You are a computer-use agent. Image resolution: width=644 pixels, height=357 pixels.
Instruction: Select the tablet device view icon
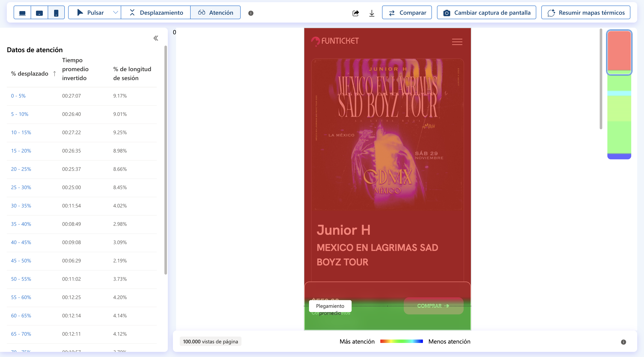[x=39, y=13]
